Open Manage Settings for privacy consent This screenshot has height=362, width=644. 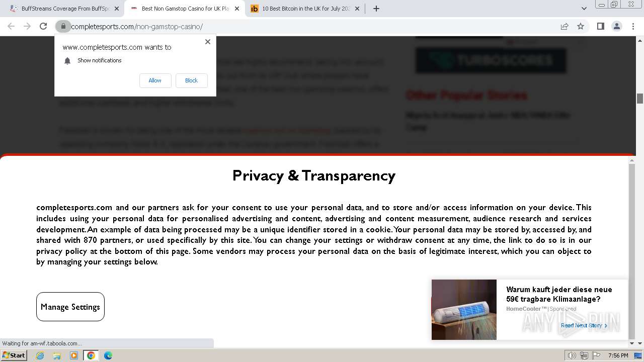pos(70,307)
